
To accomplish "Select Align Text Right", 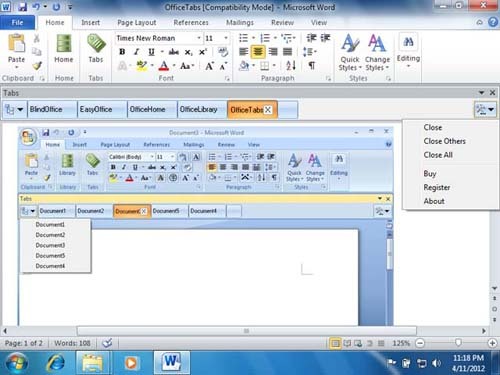I will click(273, 52).
